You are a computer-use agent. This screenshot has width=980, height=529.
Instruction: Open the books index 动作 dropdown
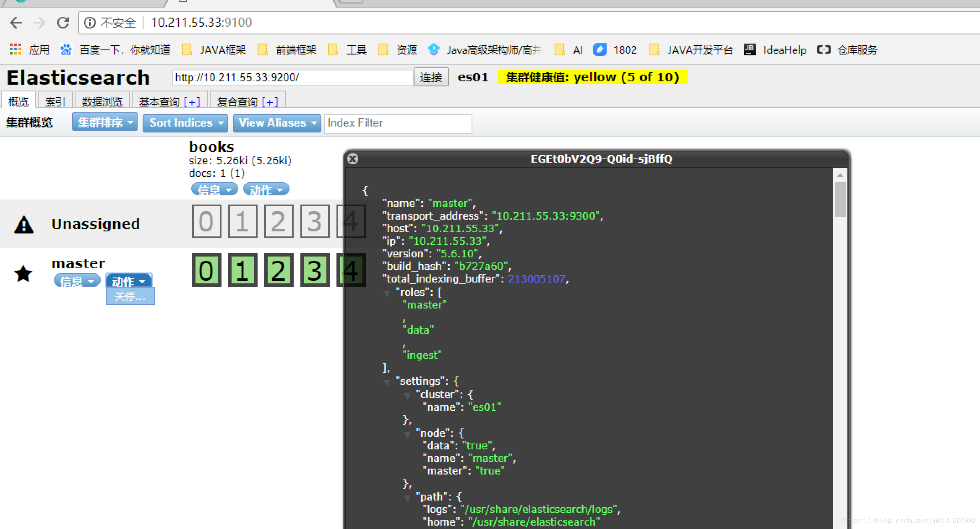tap(266, 189)
